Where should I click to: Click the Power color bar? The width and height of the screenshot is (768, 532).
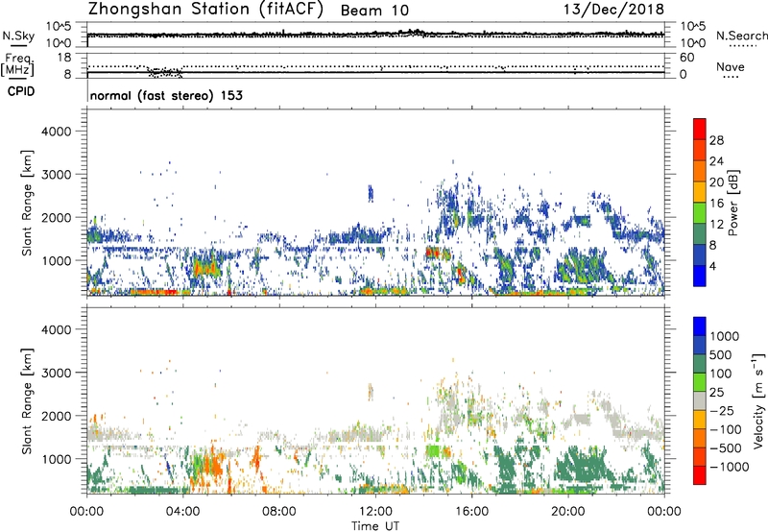[x=700, y=203]
